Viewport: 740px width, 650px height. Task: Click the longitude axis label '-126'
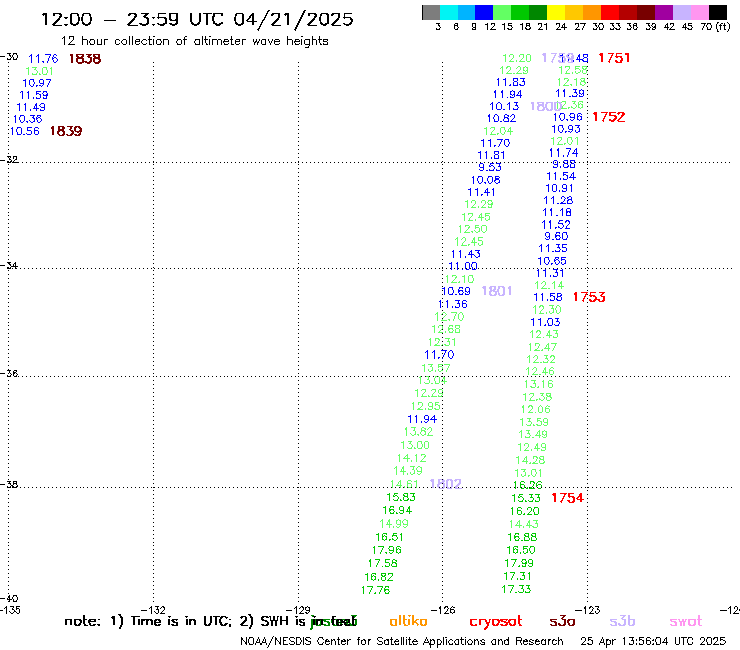tap(443, 610)
